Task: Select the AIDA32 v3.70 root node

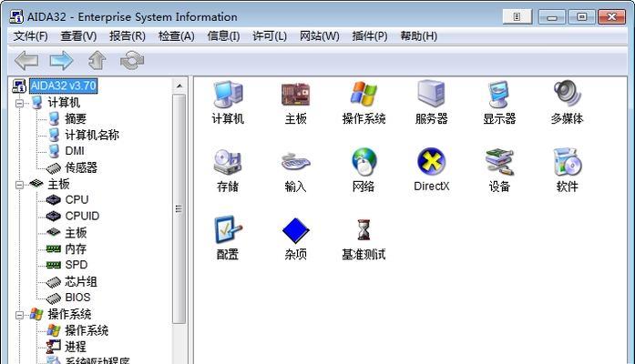Action: [x=63, y=86]
